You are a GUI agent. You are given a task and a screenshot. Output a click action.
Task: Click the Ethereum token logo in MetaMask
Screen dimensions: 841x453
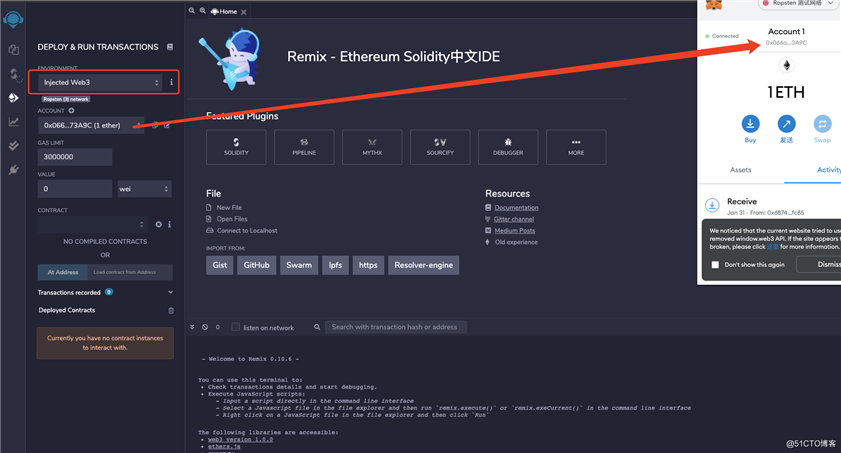(x=787, y=65)
